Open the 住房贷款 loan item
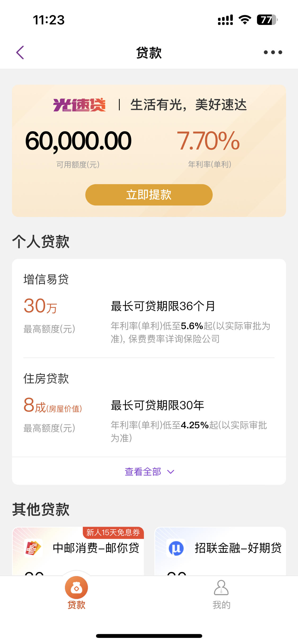Image resolution: width=298 pixels, height=644 pixels. (149, 407)
